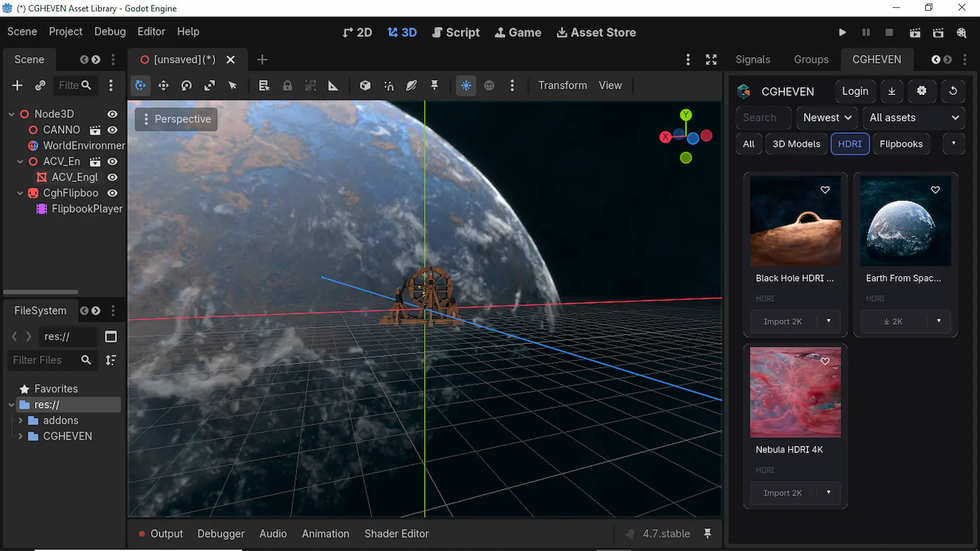The image size is (980, 551).
Task: Select the Rotate mode tool
Action: coord(186,86)
